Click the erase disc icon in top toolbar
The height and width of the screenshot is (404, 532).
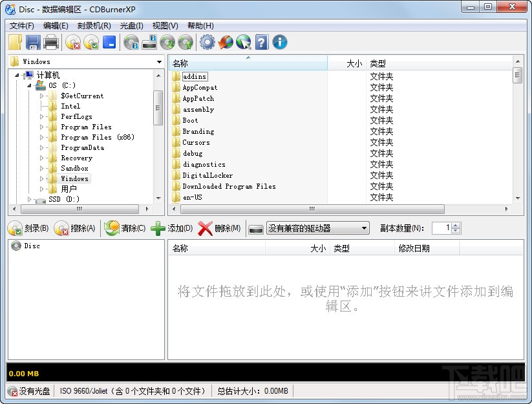pos(73,43)
